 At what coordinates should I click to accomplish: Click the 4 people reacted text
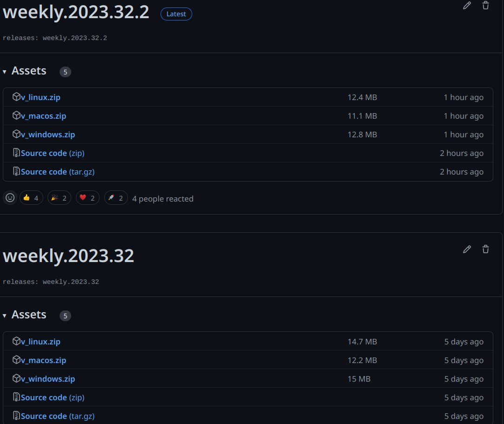click(x=162, y=198)
